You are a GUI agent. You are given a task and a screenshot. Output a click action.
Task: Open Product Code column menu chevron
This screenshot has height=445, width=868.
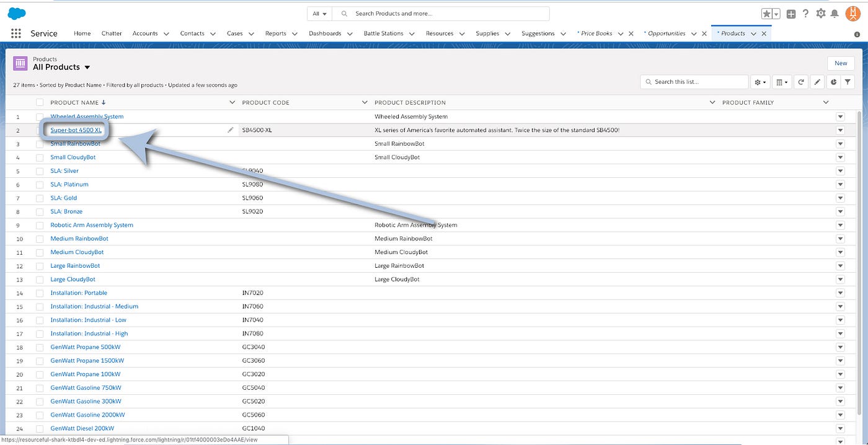tap(365, 102)
